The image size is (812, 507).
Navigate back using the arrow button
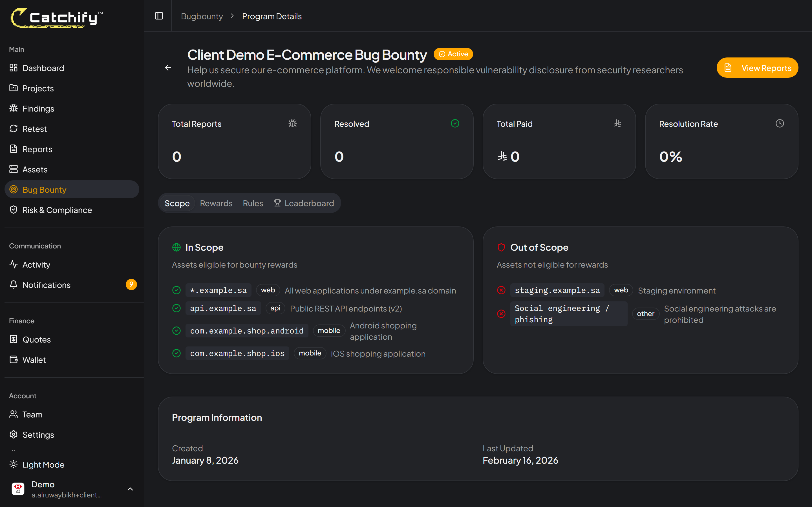tap(168, 67)
